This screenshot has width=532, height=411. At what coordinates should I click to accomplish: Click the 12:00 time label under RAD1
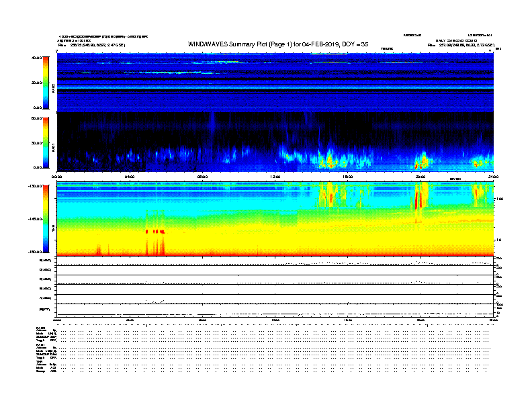275,177
